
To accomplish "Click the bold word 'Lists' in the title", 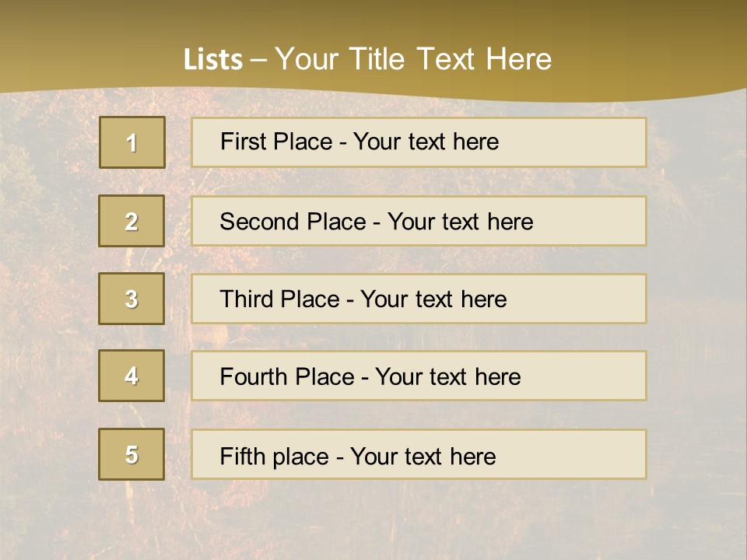I will (213, 60).
